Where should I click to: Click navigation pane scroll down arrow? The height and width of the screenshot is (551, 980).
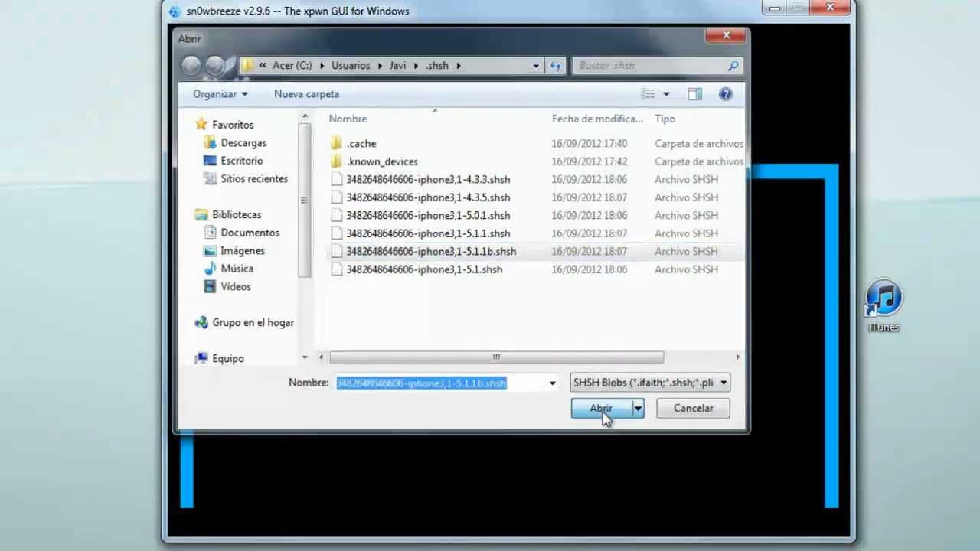[x=305, y=357]
